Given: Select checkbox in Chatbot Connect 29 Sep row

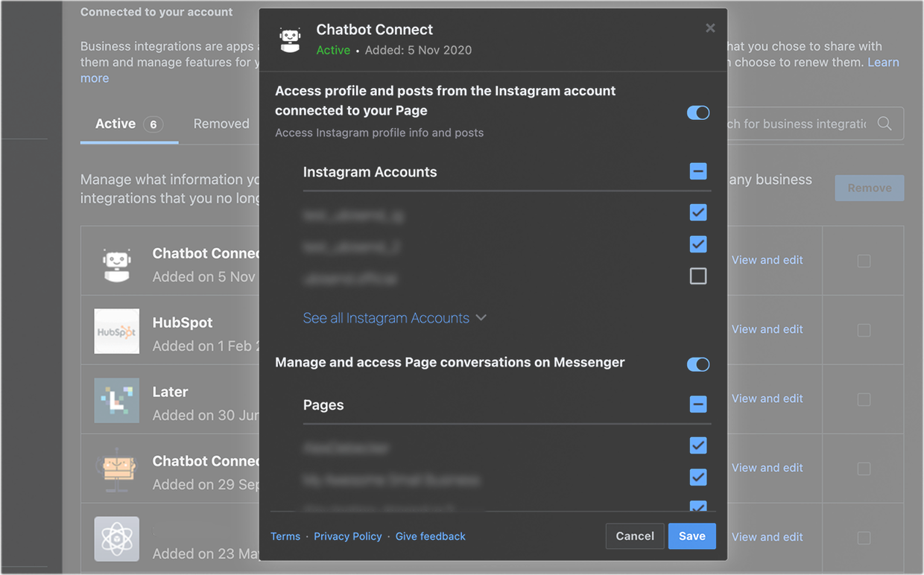Looking at the screenshot, I should pyautogui.click(x=864, y=468).
